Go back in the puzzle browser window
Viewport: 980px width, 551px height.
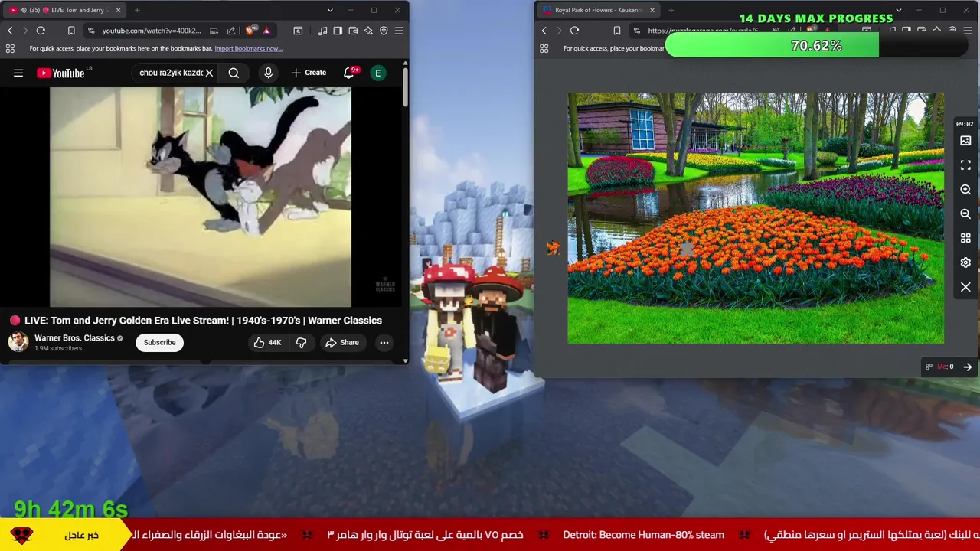[x=544, y=31]
